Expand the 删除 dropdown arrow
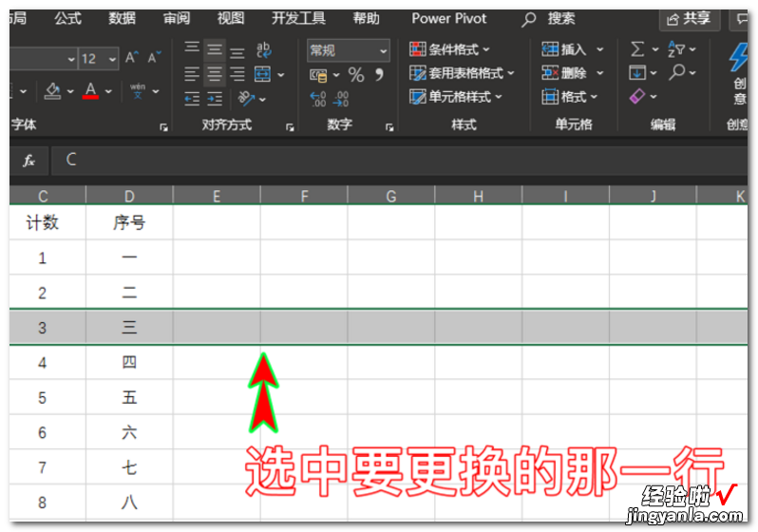 [x=600, y=73]
